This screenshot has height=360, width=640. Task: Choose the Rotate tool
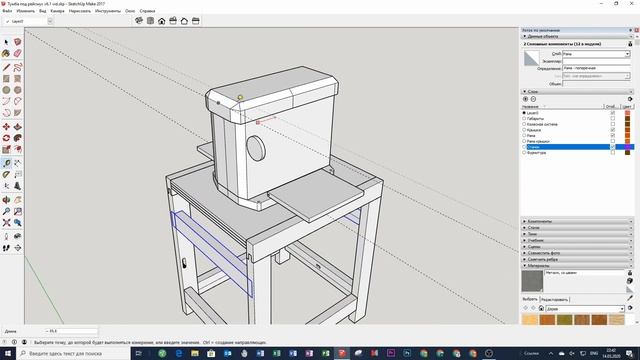(x=6, y=138)
